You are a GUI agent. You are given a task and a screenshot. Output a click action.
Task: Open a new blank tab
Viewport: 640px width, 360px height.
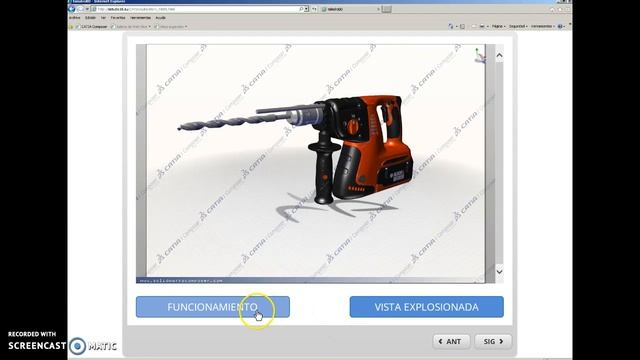pyautogui.click(x=387, y=9)
